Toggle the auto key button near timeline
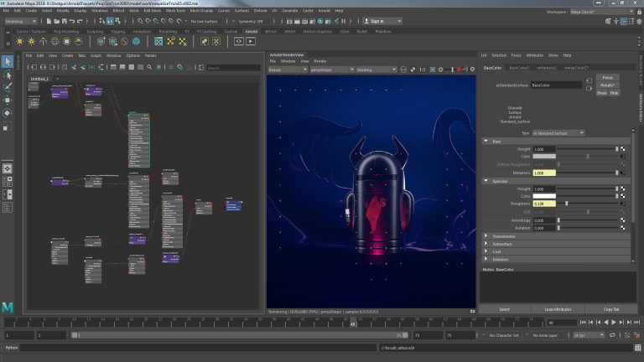 626,335
